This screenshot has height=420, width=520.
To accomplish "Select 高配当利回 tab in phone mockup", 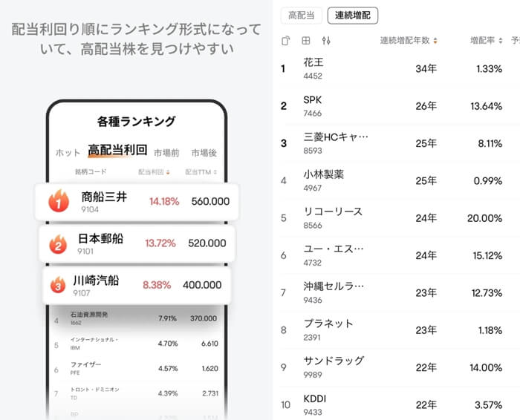I will tap(117, 150).
